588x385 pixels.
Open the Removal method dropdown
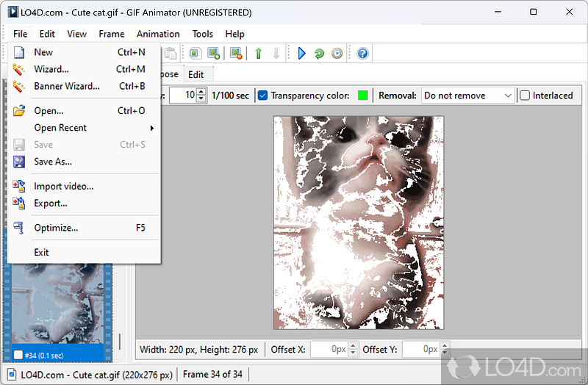pyautogui.click(x=467, y=96)
